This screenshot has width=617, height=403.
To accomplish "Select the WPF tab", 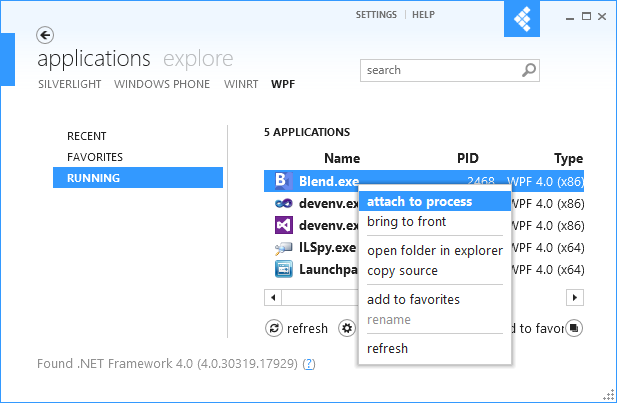I will [283, 84].
